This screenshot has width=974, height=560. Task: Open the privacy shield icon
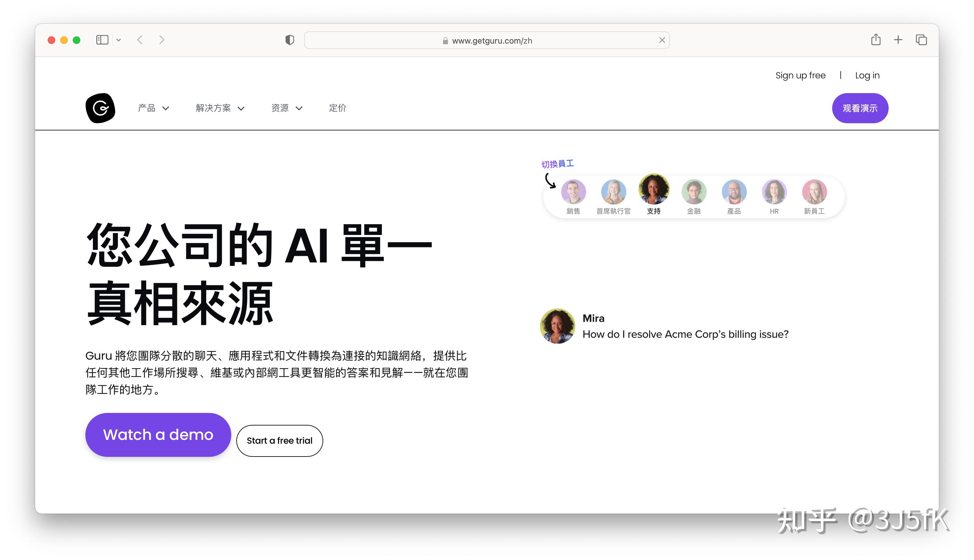pyautogui.click(x=289, y=40)
